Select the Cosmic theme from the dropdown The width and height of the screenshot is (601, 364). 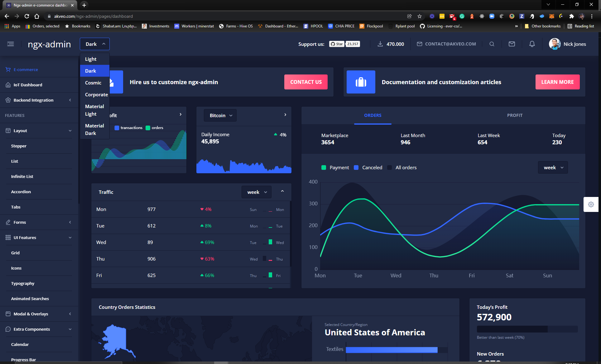click(93, 83)
